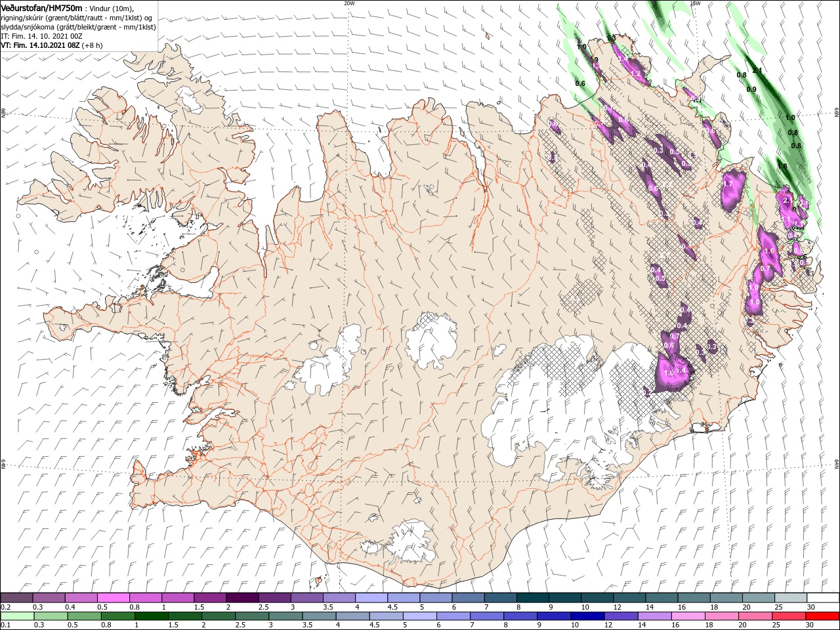Click the pale grey 25 snow legend swatch
This screenshot has width=840, height=630.
(790, 598)
